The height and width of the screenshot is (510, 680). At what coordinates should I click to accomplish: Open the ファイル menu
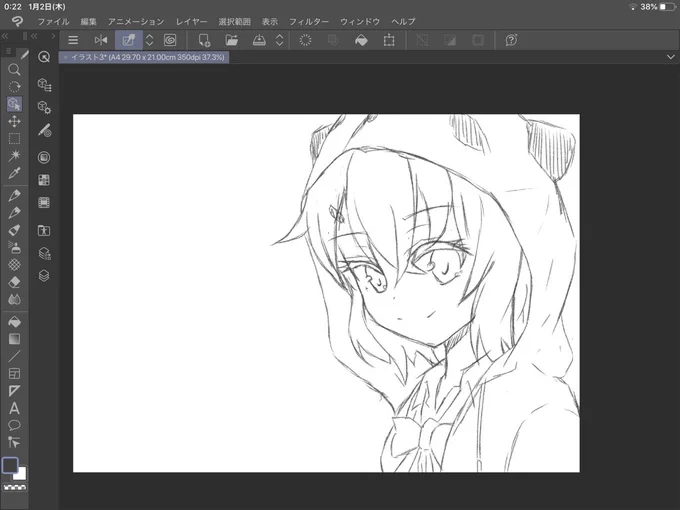click(x=53, y=22)
